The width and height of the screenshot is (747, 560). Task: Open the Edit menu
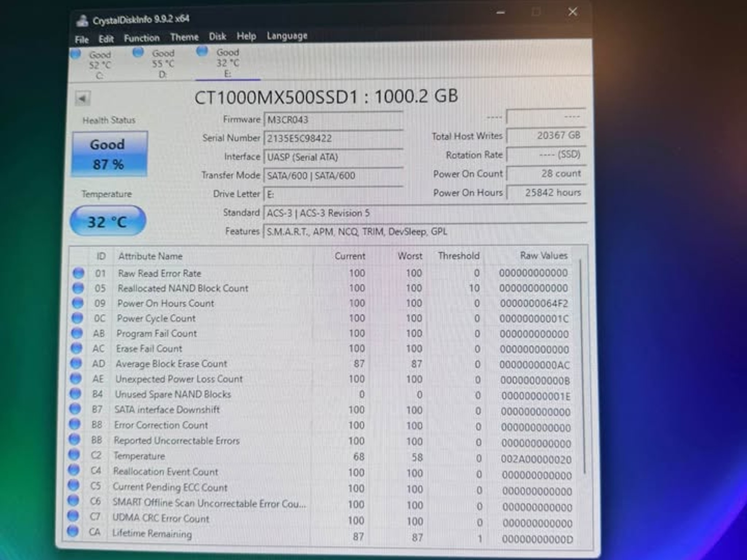click(106, 39)
